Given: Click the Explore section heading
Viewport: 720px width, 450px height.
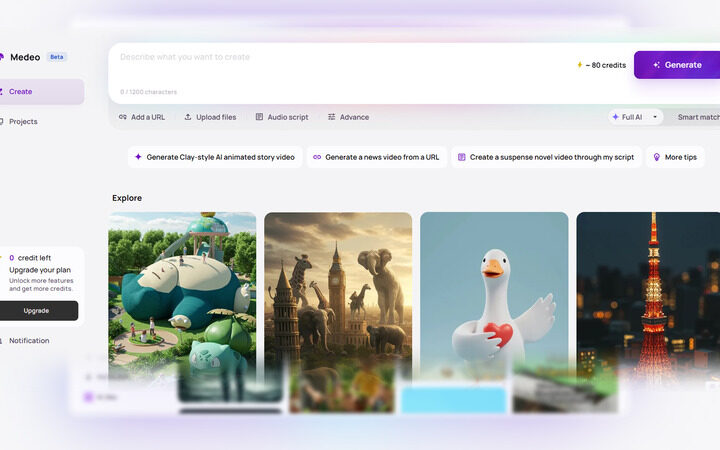Looking at the screenshot, I should pyautogui.click(x=127, y=198).
